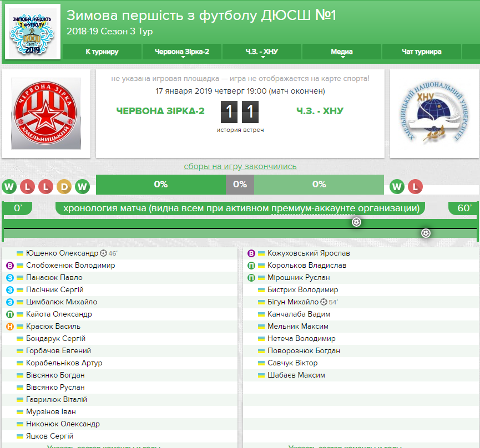
Task: Click purple B badge of Слобоженюк Володимир
Action: (10, 266)
